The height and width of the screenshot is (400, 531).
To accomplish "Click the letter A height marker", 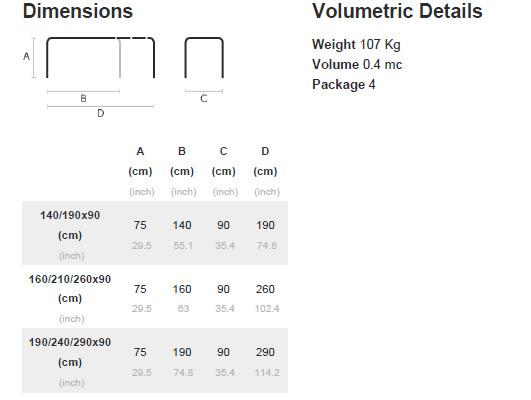I will pos(26,56).
